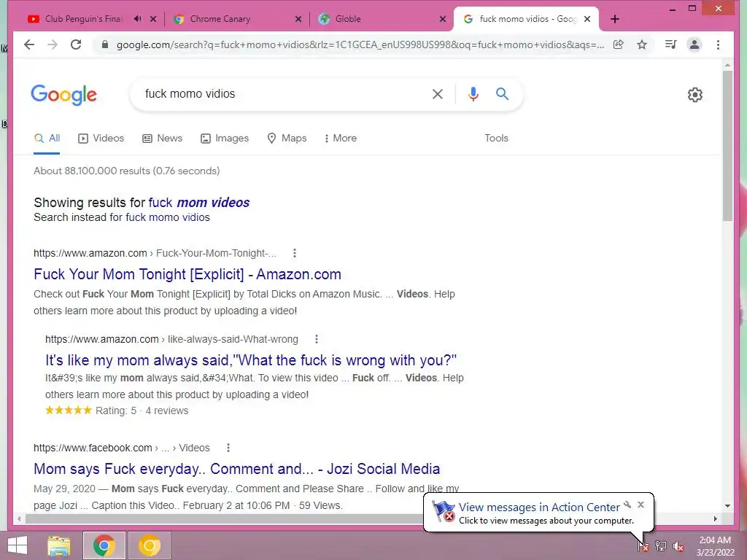Expand the More search filters menu
This screenshot has width=747, height=560.
tap(340, 138)
